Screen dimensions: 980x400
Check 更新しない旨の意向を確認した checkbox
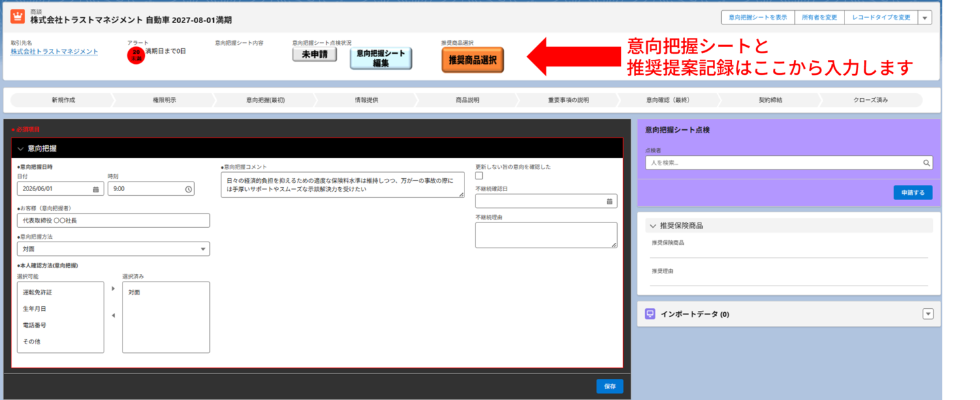pyautogui.click(x=479, y=176)
